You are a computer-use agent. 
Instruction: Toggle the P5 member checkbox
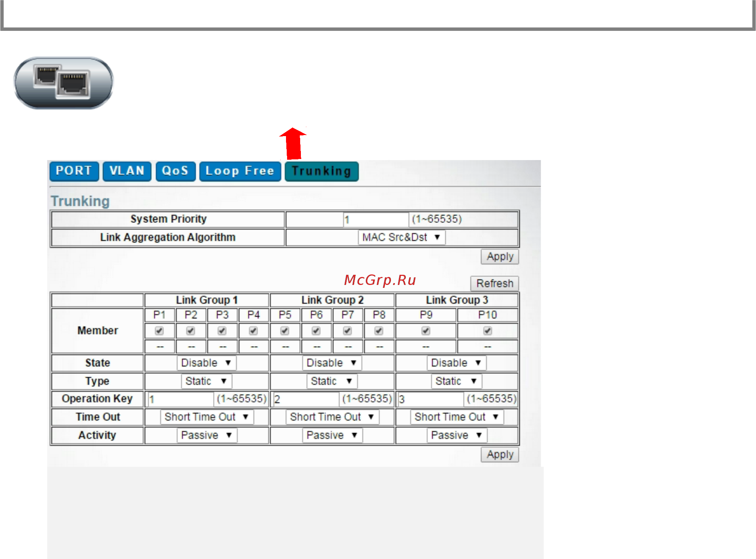point(285,331)
